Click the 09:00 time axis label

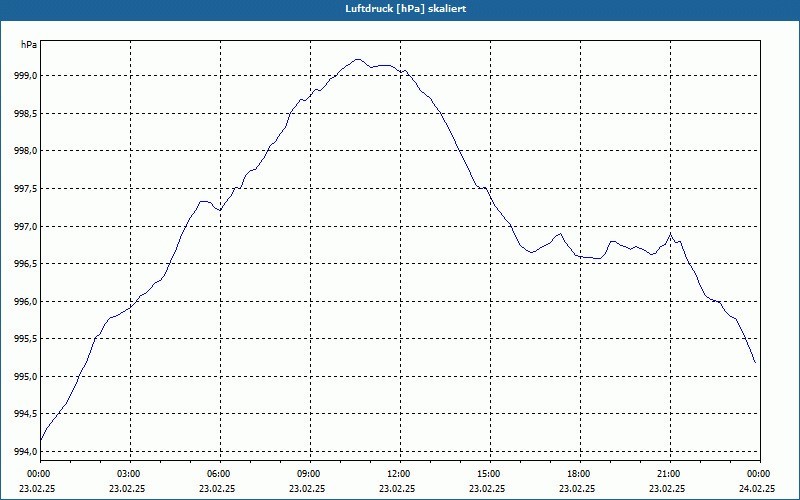tap(308, 474)
